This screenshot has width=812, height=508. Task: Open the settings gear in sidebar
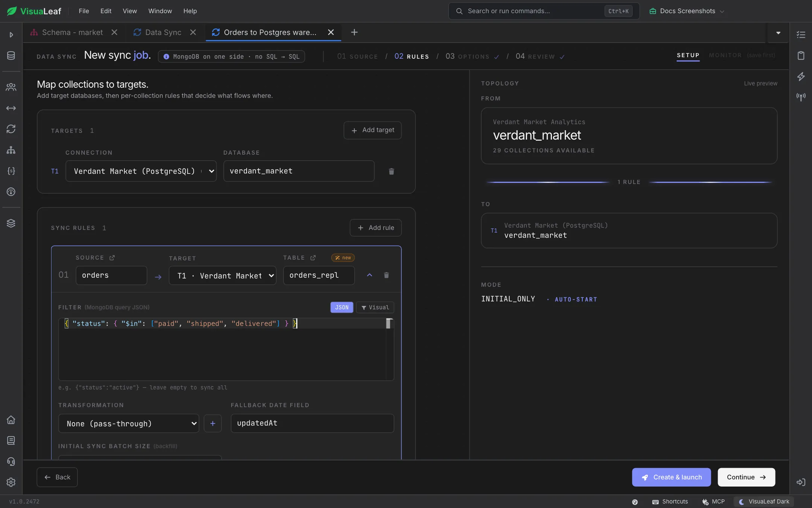point(11,482)
